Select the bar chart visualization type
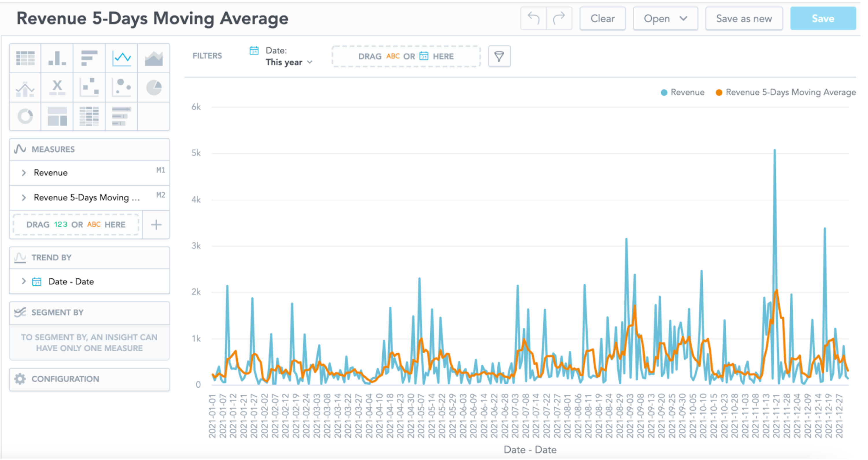Viewport: 868px width, 460px height. pos(89,58)
